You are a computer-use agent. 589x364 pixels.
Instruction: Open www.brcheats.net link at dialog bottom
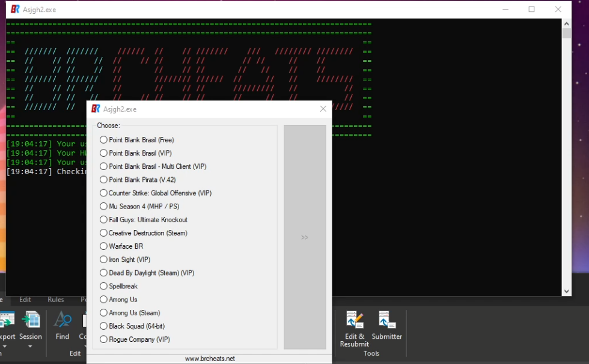coord(210,359)
